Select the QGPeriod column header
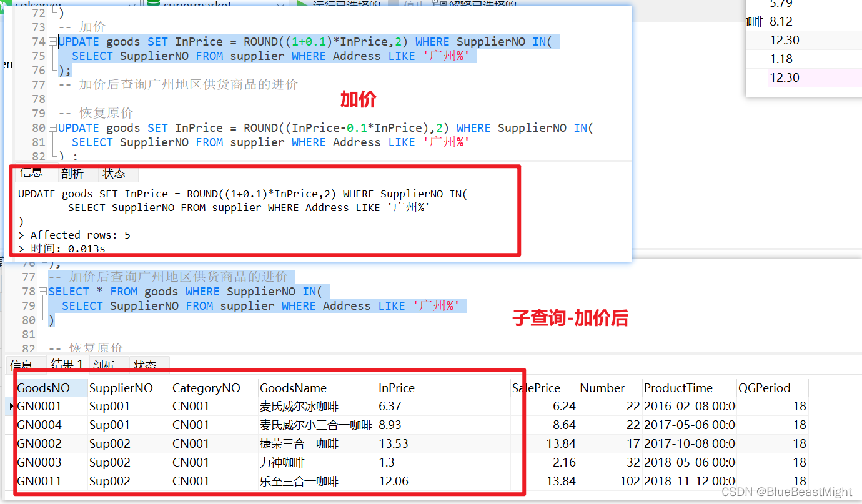 pyautogui.click(x=773, y=388)
